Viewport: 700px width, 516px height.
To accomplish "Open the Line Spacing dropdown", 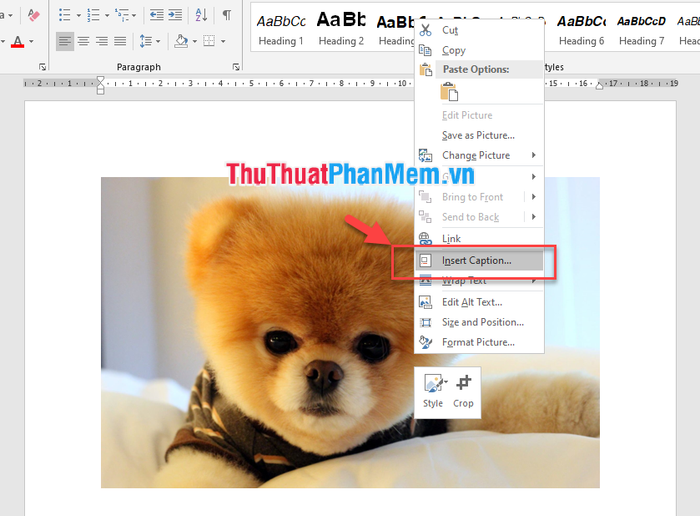I will [x=150, y=41].
